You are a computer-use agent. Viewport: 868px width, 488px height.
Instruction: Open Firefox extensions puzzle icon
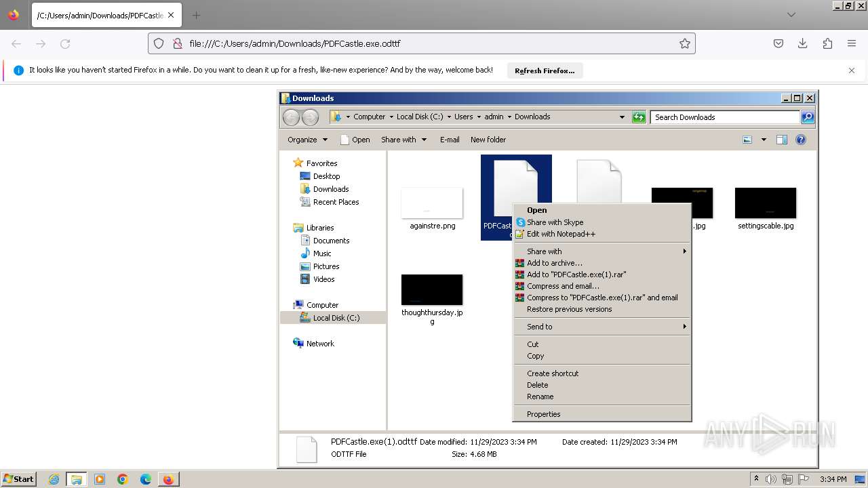point(827,43)
